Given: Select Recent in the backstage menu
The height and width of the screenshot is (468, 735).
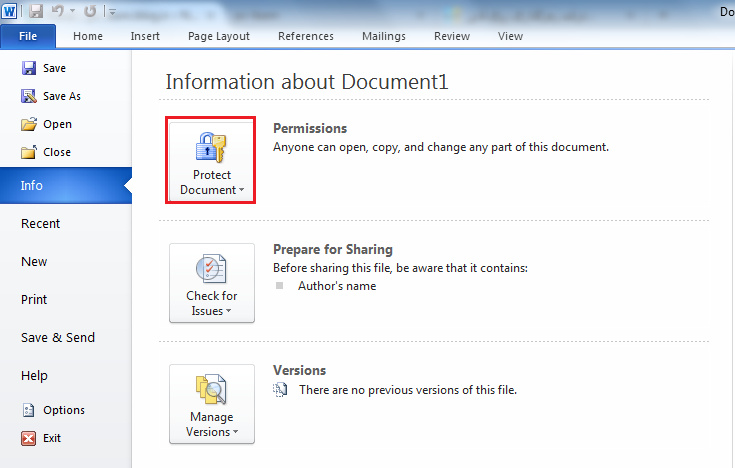Looking at the screenshot, I should (40, 224).
